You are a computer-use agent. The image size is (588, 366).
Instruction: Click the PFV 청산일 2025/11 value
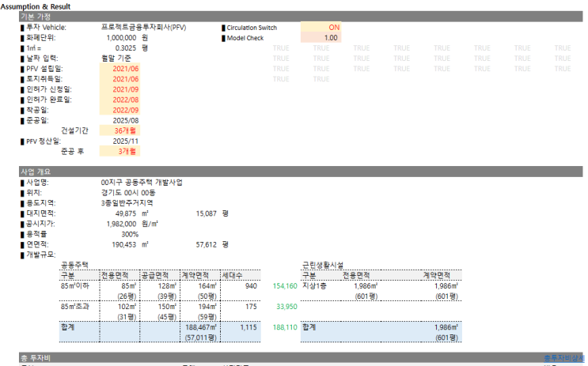(126, 141)
